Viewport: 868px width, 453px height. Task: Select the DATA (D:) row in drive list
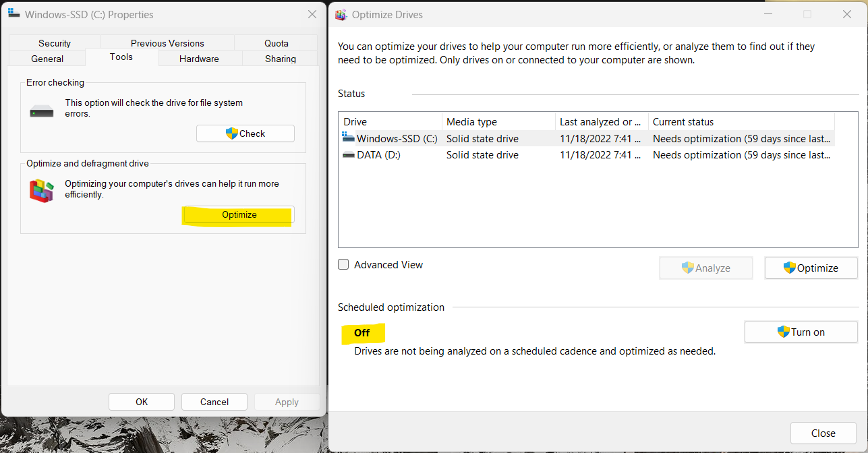coord(587,155)
